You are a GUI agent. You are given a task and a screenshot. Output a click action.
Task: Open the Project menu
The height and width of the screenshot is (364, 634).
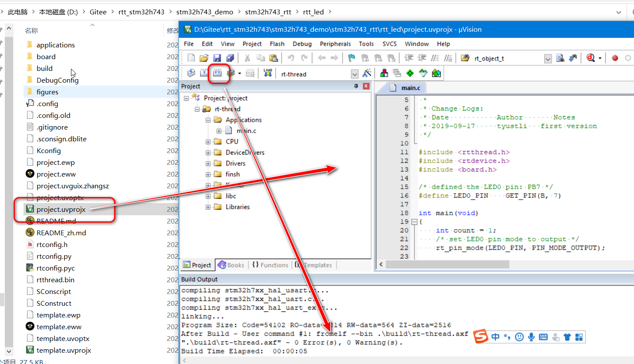252,44
